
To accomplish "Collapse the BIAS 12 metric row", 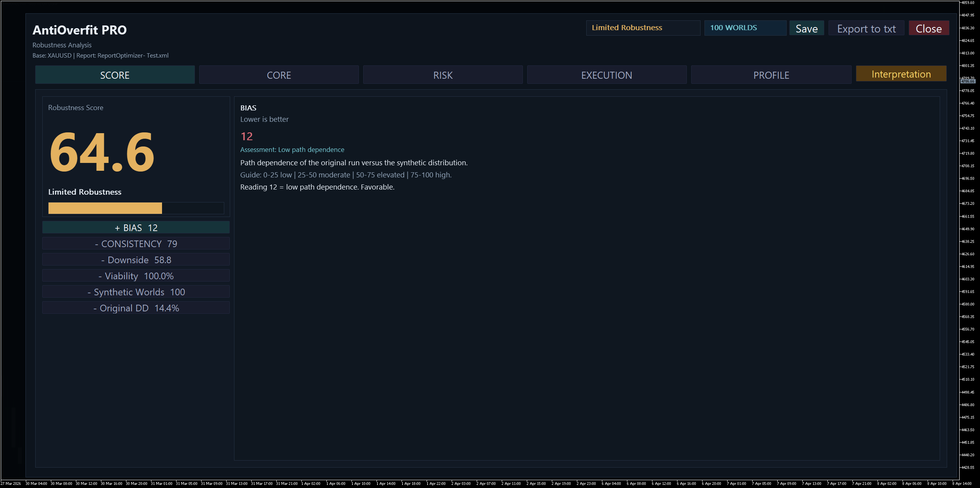I will [136, 228].
